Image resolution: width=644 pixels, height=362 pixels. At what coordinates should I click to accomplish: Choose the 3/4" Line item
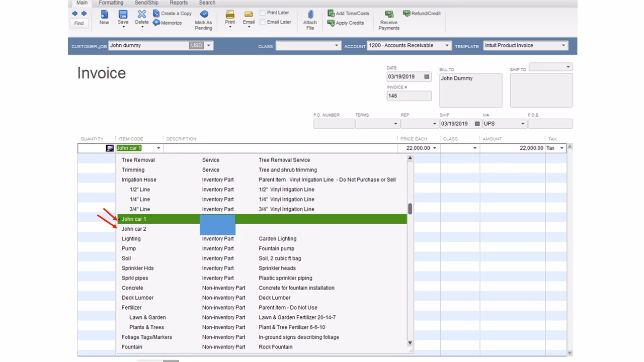[x=262, y=209]
